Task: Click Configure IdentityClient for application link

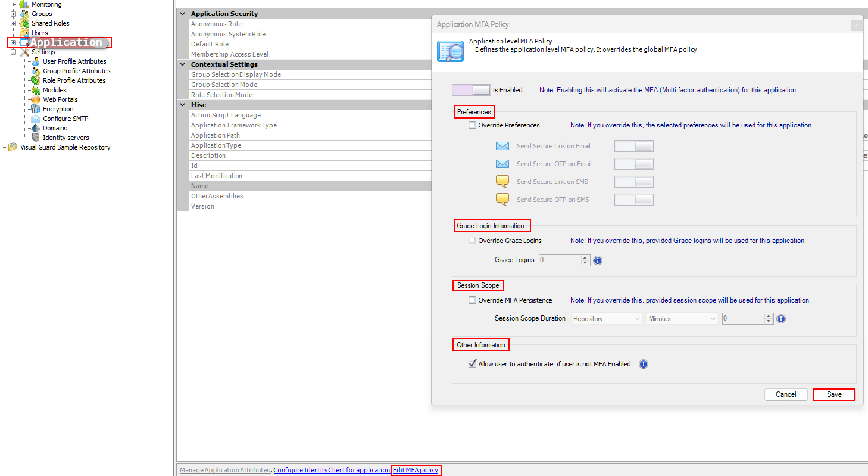Action: pos(331,470)
